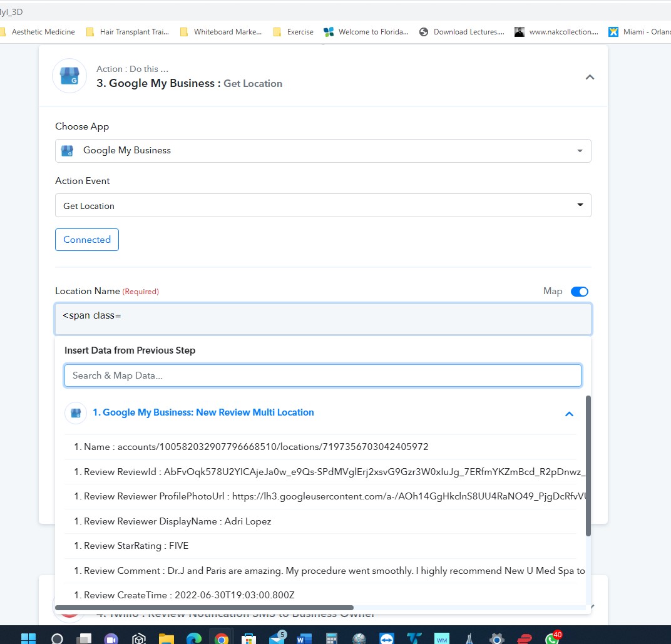Open www.nakcollection... bookmark

tap(556, 32)
